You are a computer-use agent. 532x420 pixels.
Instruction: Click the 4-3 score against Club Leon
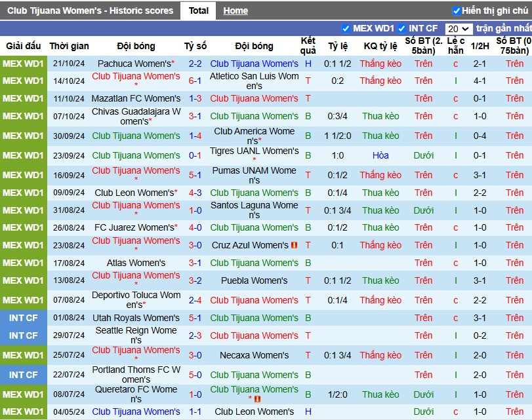pyautogui.click(x=195, y=193)
